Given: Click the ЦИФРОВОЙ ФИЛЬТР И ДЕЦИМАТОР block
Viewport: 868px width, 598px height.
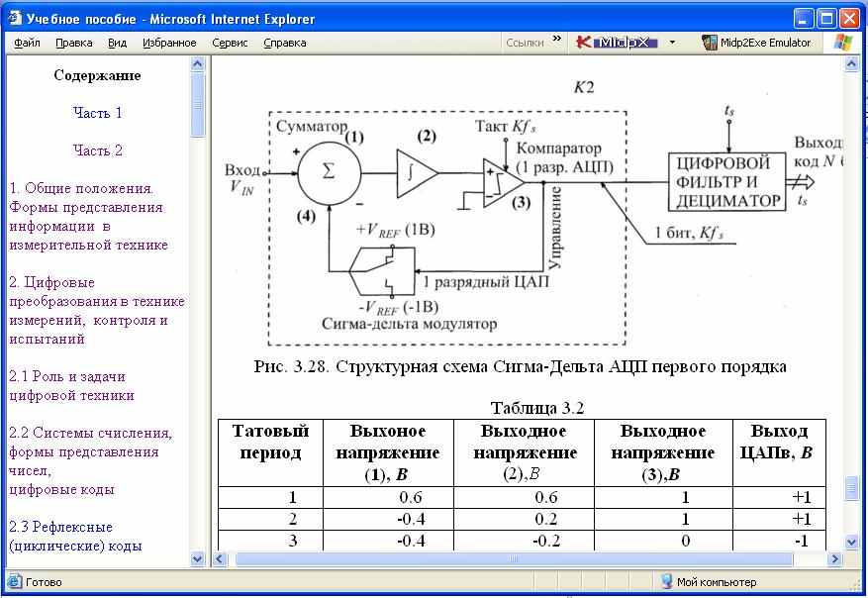Looking at the screenshot, I should coord(726,181).
